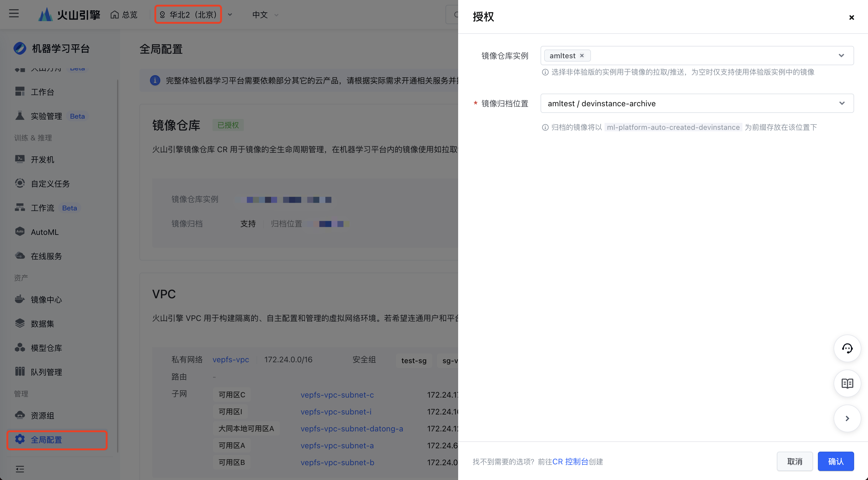Screen dimensions: 868x480
Task: Click the floating right-arrow collapse icon
Action: (847, 418)
